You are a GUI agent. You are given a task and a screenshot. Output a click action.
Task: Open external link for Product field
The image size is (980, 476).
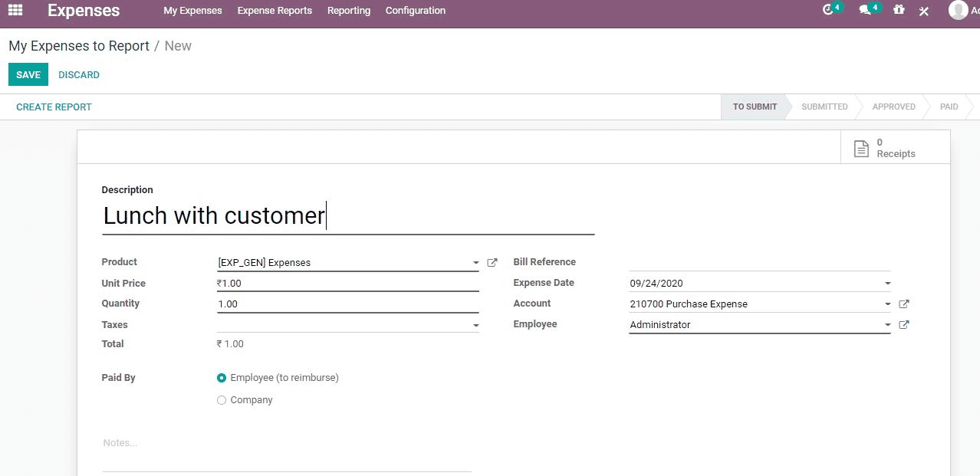pyautogui.click(x=492, y=262)
